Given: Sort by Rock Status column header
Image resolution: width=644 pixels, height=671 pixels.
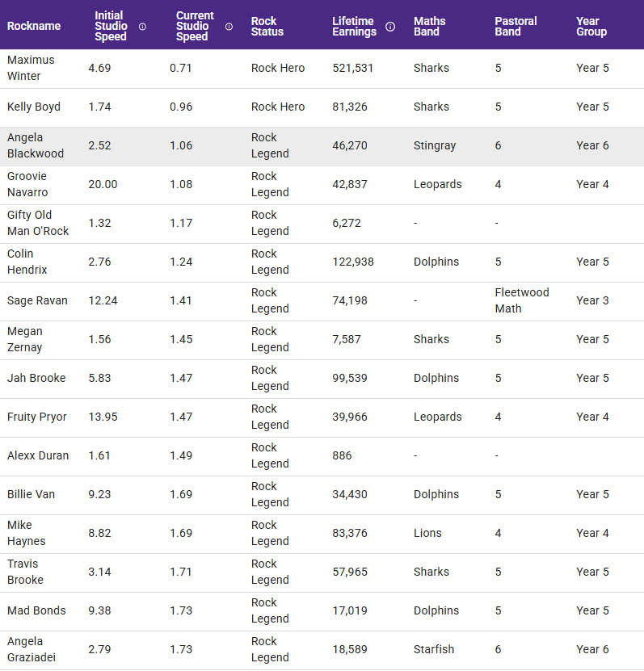Looking at the screenshot, I should pos(267,26).
